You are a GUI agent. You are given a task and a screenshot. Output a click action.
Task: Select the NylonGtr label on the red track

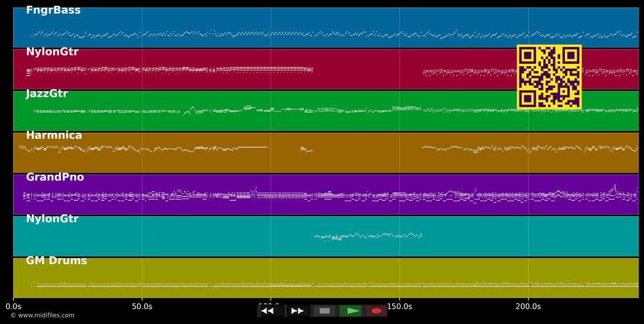[x=52, y=52]
